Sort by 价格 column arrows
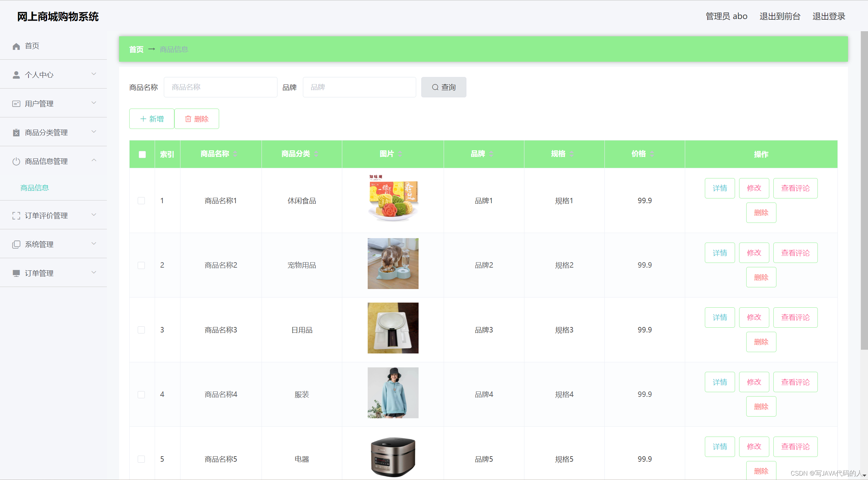This screenshot has height=480, width=868. (652, 154)
